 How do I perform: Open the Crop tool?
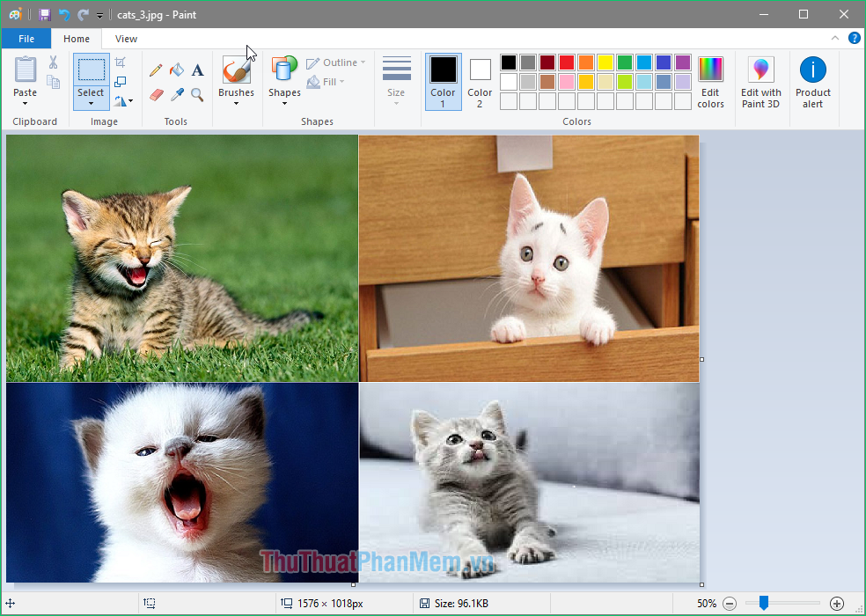(x=120, y=62)
